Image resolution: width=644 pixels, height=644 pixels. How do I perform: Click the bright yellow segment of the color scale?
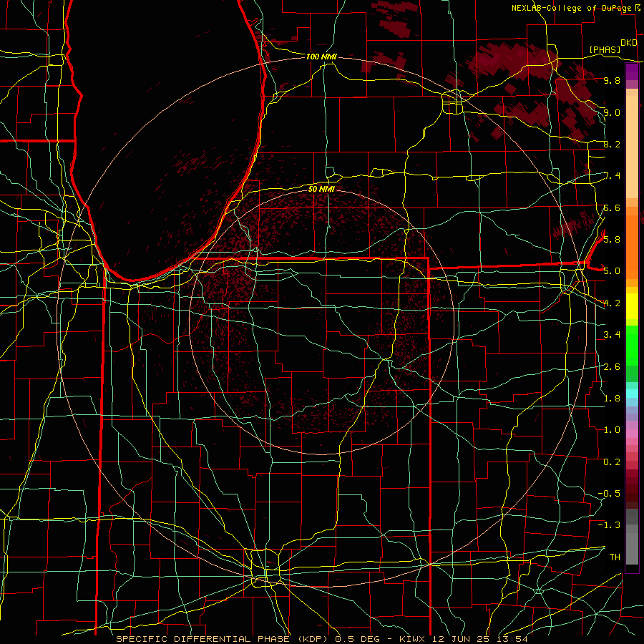tap(632, 306)
